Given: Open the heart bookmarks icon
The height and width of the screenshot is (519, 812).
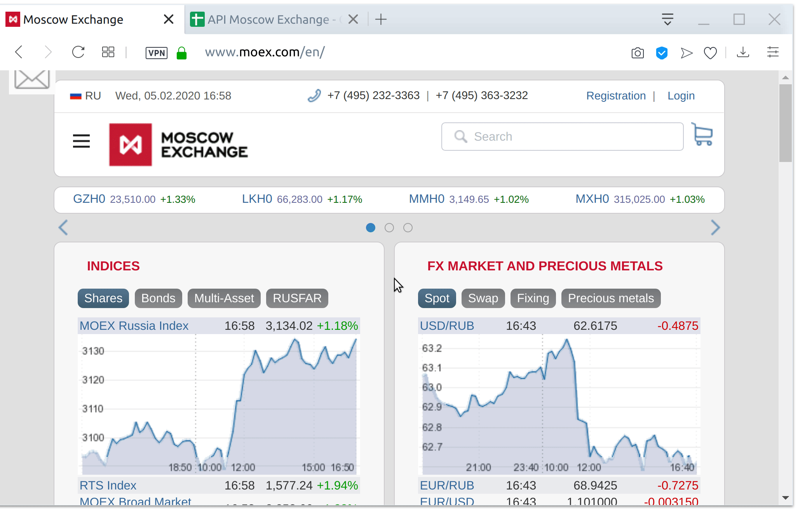Looking at the screenshot, I should [x=710, y=53].
